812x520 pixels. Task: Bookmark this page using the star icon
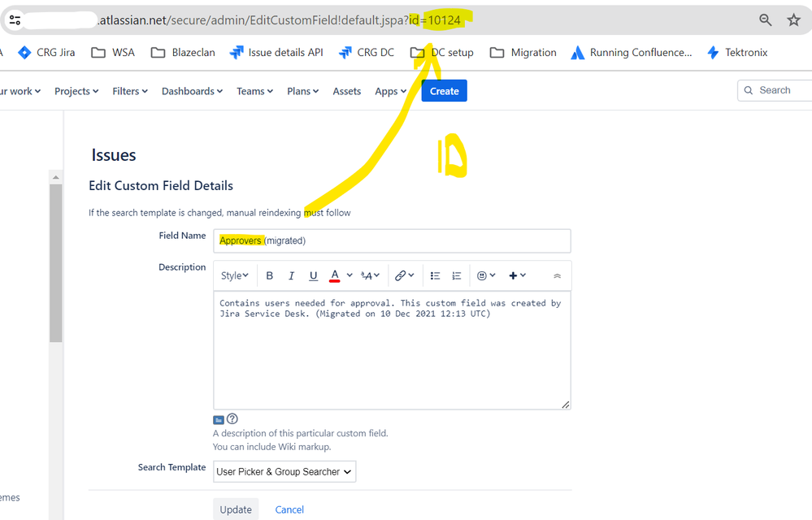[793, 19]
